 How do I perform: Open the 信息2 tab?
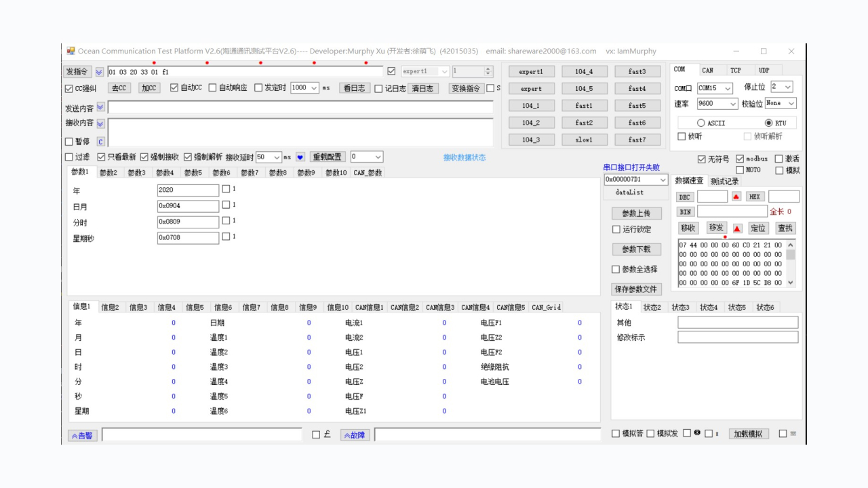tap(110, 308)
